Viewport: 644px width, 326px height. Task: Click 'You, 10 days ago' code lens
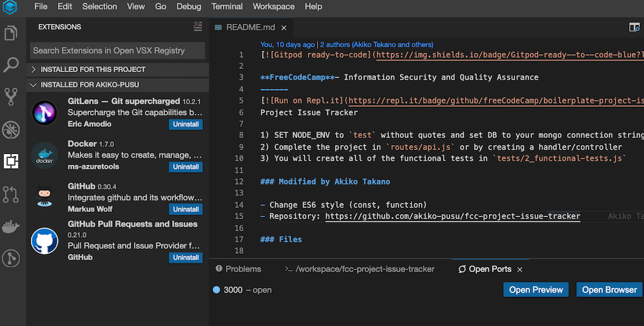coord(287,44)
